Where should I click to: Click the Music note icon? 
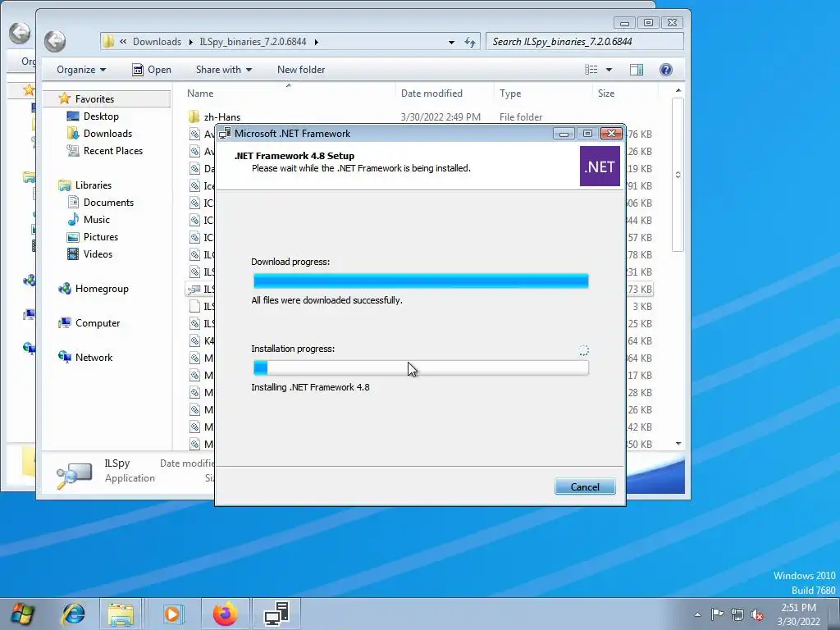click(x=73, y=220)
